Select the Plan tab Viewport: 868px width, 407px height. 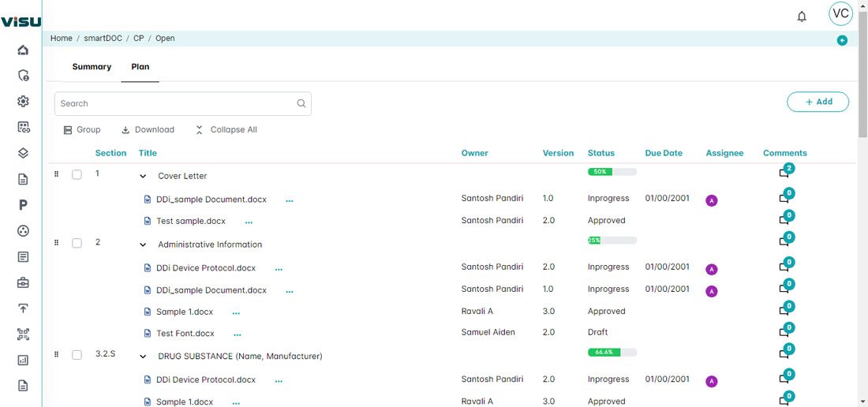tap(140, 67)
